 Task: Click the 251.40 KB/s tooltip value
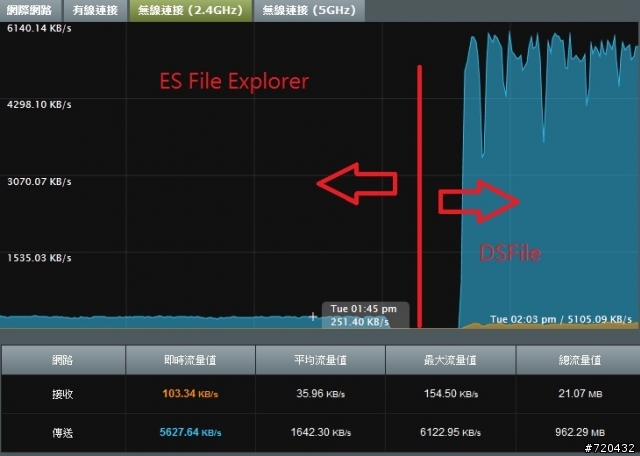(x=360, y=322)
